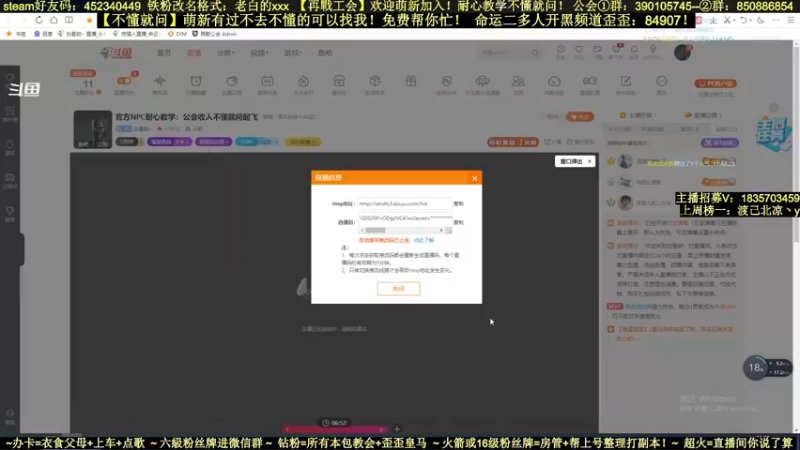Expand the 游戏 navigation dropdown
800x450 pixels.
(x=293, y=53)
